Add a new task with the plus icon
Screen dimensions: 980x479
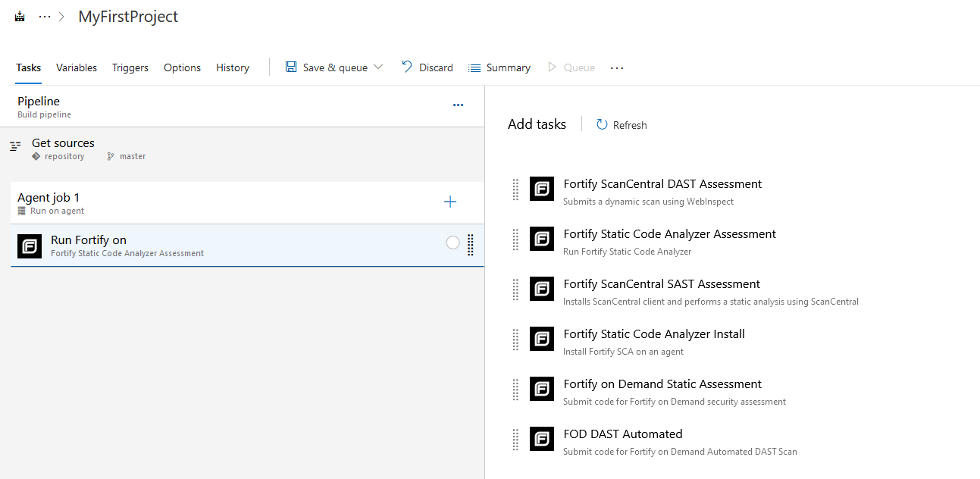pyautogui.click(x=450, y=202)
